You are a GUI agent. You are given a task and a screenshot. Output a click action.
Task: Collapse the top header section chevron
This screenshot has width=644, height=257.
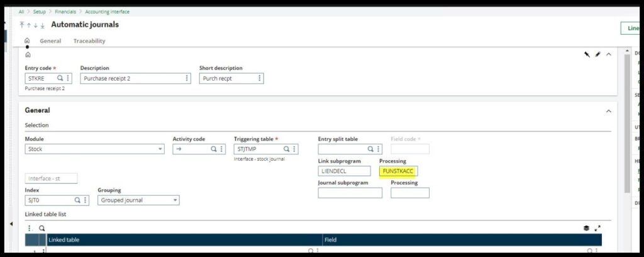pyautogui.click(x=608, y=55)
